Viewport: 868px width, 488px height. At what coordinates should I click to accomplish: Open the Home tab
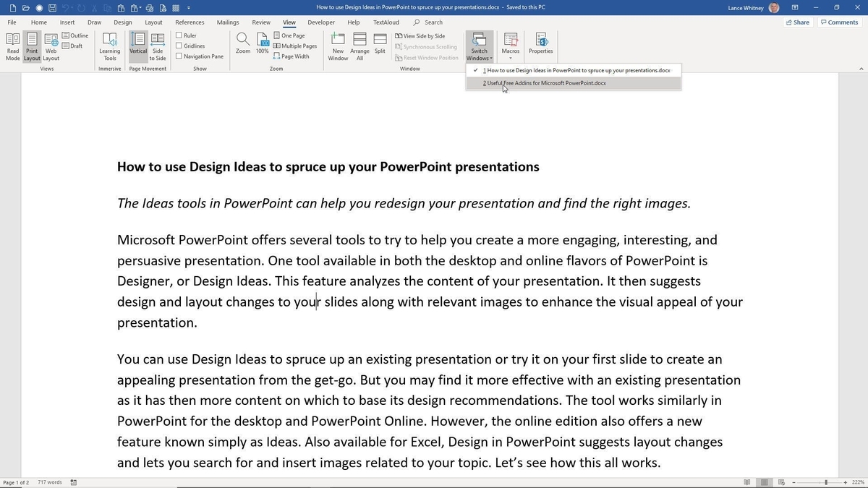coord(39,22)
